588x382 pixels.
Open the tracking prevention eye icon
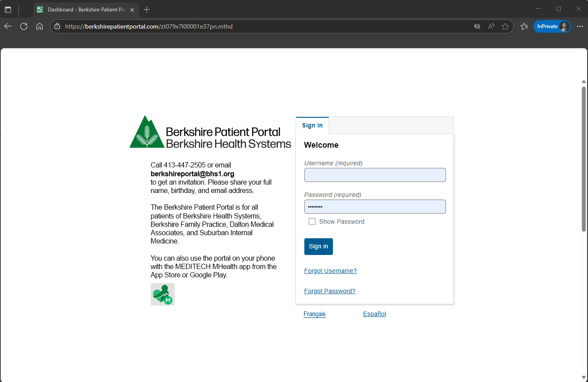[x=477, y=26]
